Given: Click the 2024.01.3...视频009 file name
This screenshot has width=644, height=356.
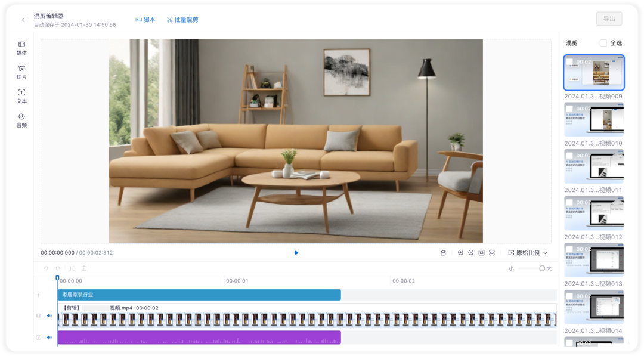Looking at the screenshot, I should (x=593, y=97).
